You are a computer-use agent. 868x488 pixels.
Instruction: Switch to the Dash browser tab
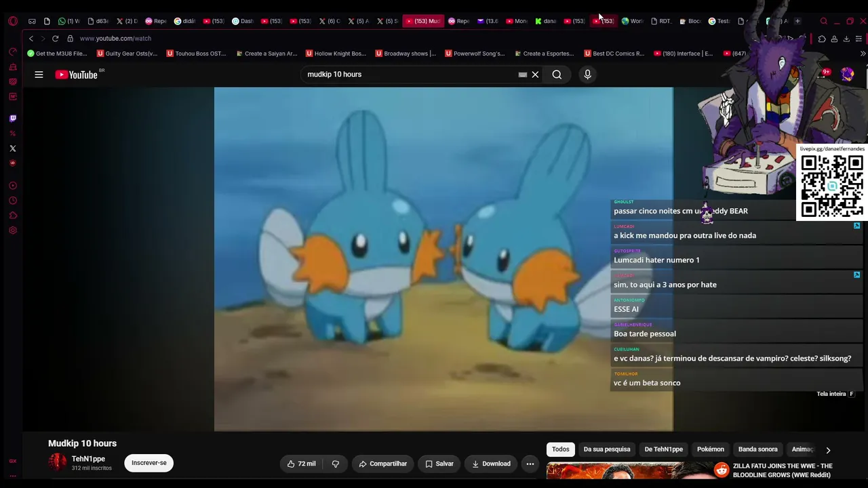tap(242, 21)
